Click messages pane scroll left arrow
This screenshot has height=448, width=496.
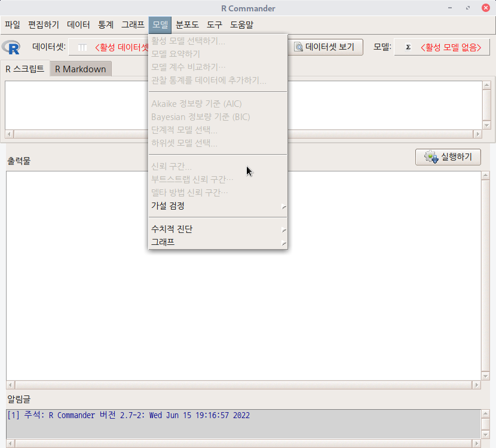[x=10, y=443]
